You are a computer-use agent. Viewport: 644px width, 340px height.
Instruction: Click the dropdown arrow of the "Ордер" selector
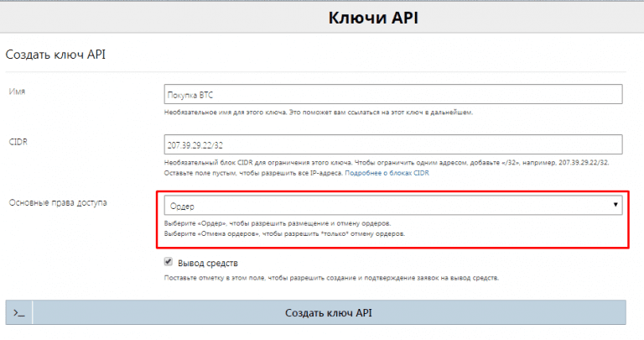(x=615, y=205)
